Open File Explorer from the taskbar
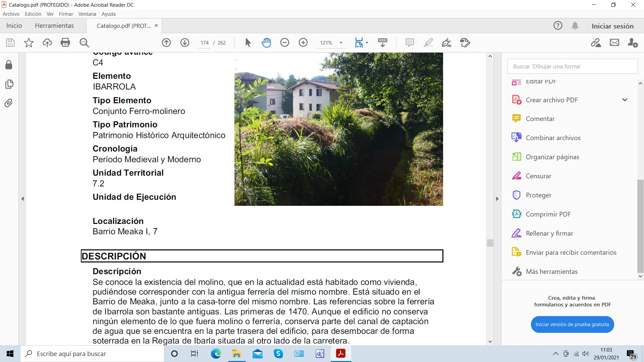 pyautogui.click(x=236, y=354)
